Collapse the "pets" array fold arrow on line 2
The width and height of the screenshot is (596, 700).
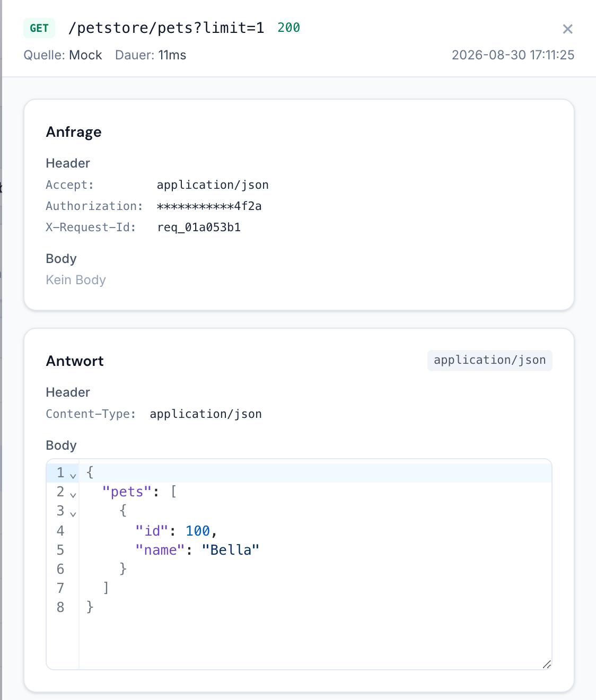pos(73,495)
